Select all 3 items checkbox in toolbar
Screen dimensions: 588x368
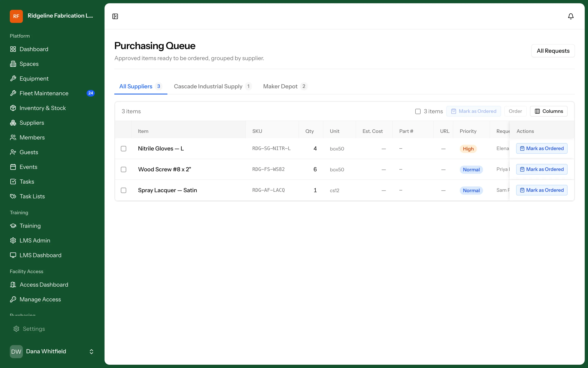[x=418, y=111]
